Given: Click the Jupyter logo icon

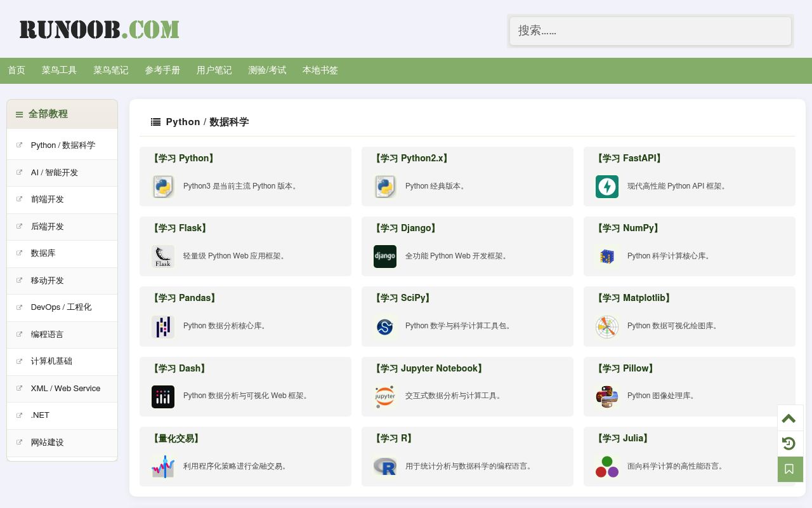Looking at the screenshot, I should point(385,396).
